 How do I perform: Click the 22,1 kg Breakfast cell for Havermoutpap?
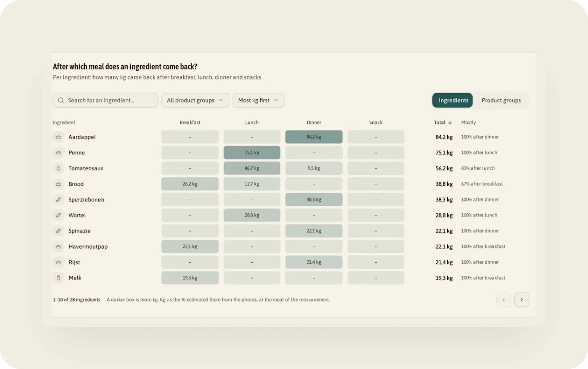click(x=190, y=247)
